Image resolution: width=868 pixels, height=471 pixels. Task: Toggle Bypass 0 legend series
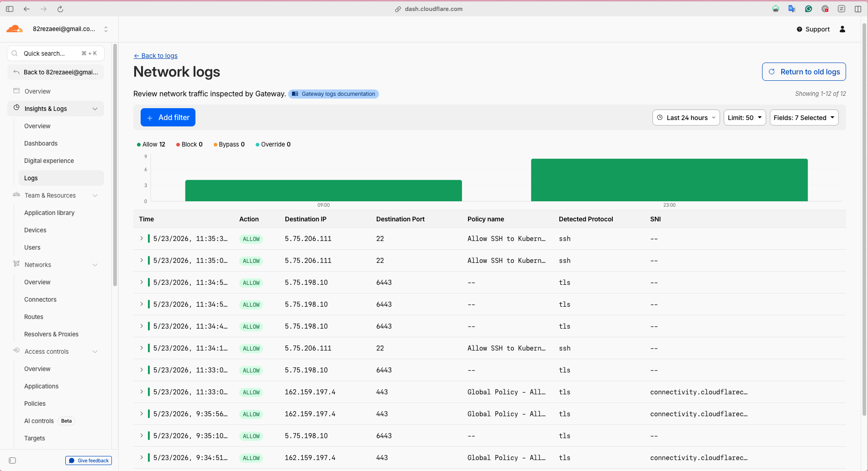[x=229, y=144]
